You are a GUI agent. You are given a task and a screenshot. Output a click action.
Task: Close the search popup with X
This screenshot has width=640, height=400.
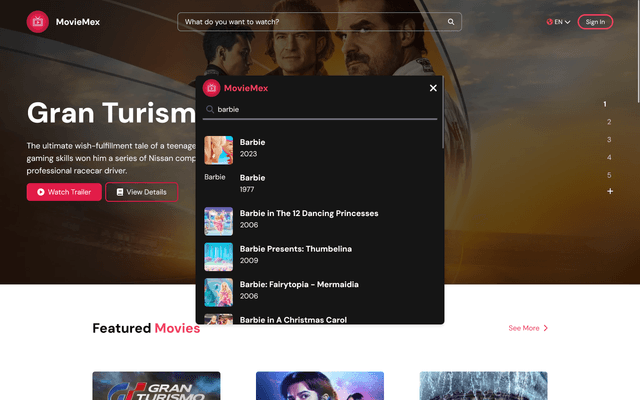click(x=433, y=88)
